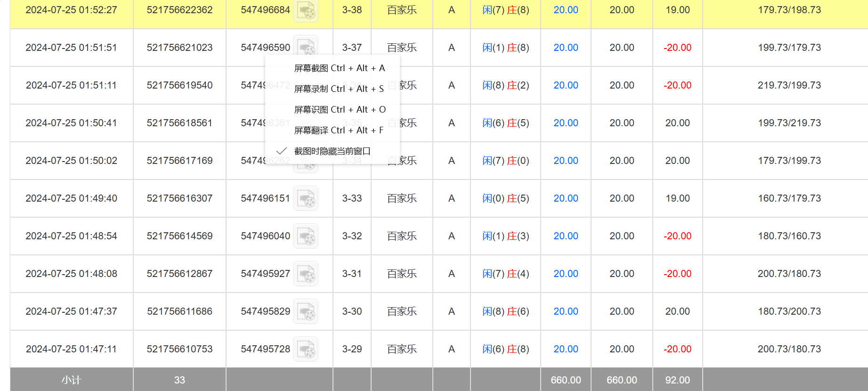Screen dimensions: 868x391
Task: Open the replay icon for game 547495728
Action: [306, 349]
